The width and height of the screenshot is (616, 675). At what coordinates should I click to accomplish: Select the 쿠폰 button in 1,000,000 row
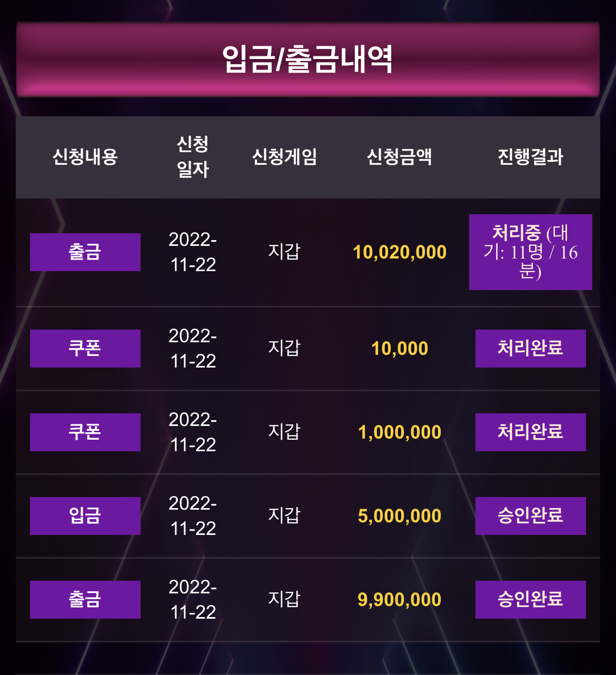pos(85,432)
